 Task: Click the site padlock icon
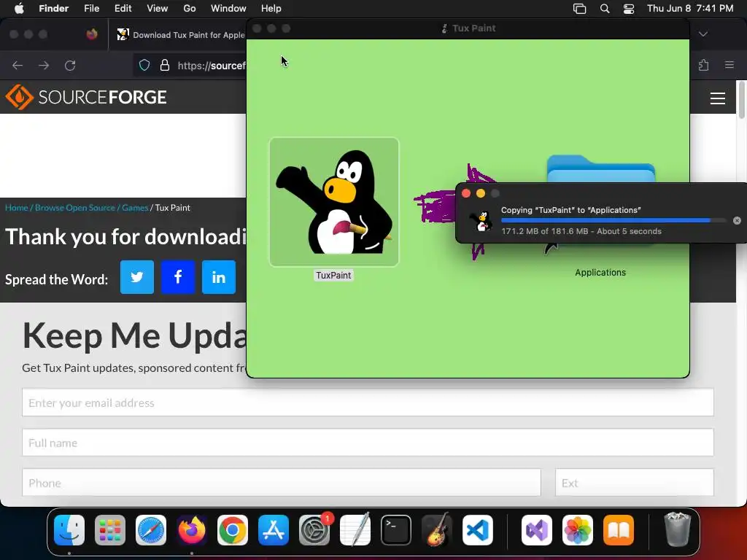[165, 65]
